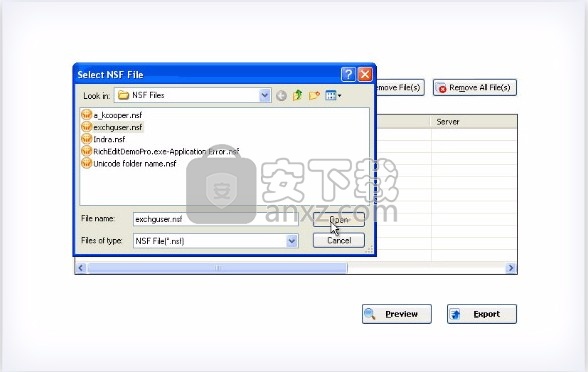Select the exchguser.nsf file icon
The height and width of the screenshot is (372, 588).
(x=87, y=127)
